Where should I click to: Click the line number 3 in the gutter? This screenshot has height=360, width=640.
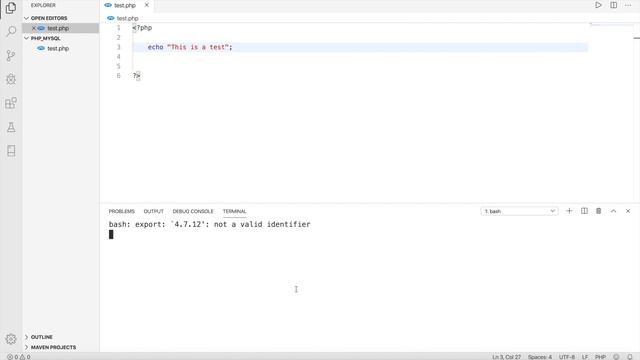pos(118,47)
